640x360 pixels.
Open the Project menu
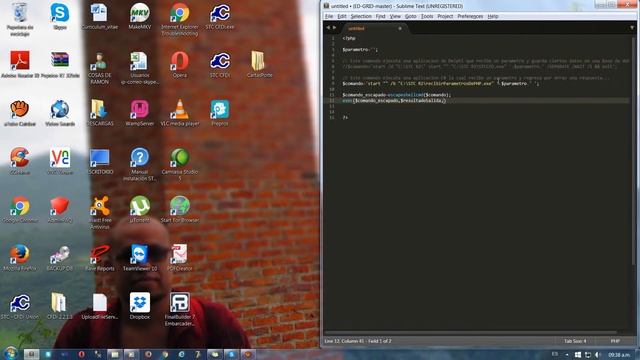[x=445, y=16]
